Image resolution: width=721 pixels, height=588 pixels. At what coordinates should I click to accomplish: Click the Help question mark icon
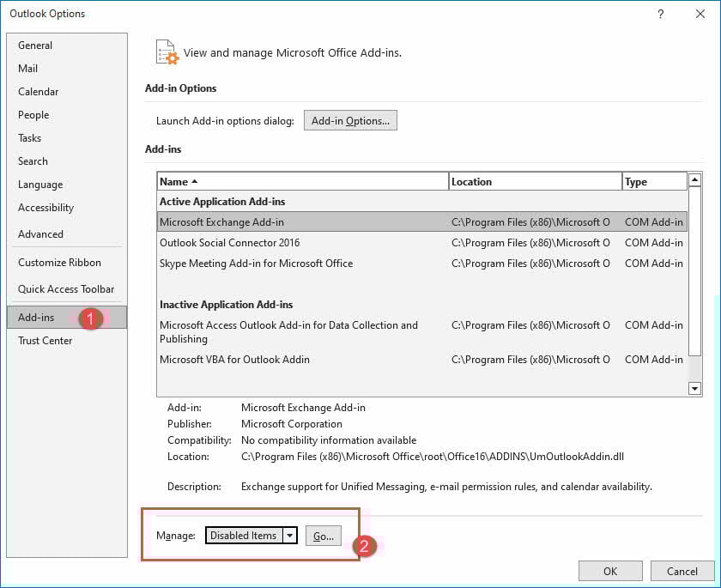pos(660,14)
